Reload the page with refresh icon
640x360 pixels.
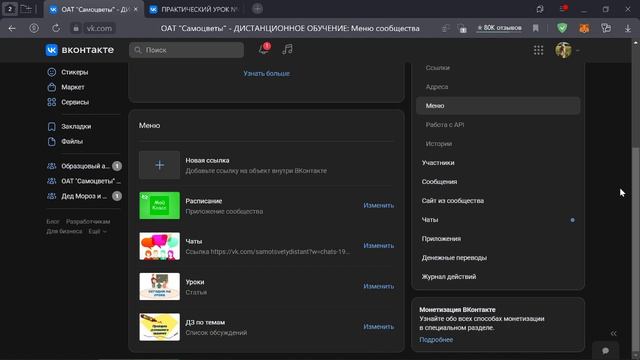click(56, 28)
